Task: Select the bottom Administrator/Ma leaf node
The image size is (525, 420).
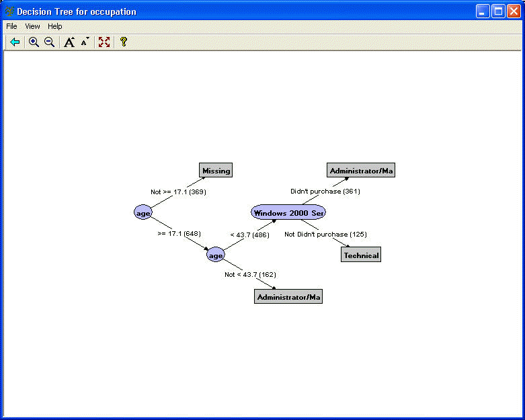Action: 288,297
